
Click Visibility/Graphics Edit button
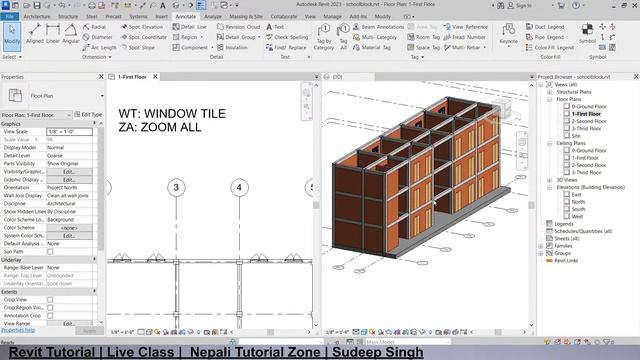(69, 172)
